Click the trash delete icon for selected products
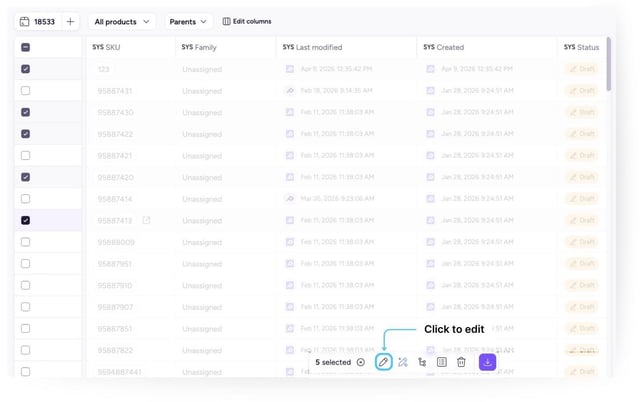 click(461, 362)
